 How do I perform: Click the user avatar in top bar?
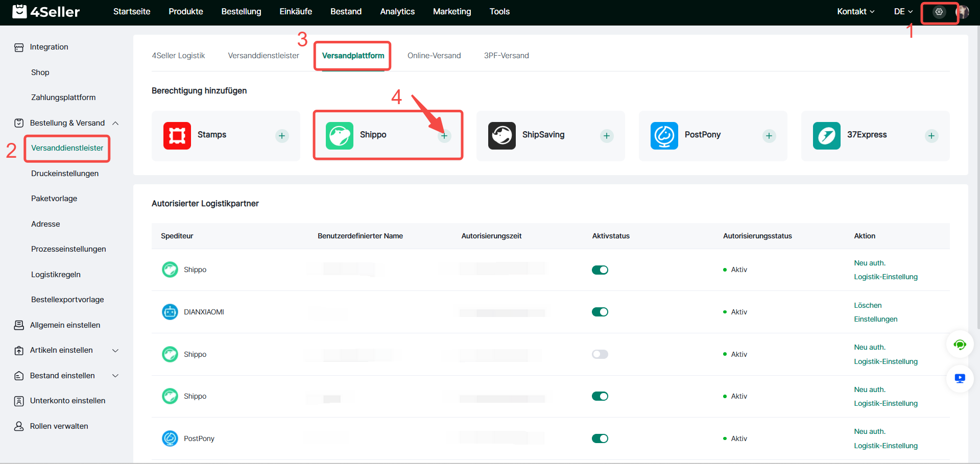[963, 12]
